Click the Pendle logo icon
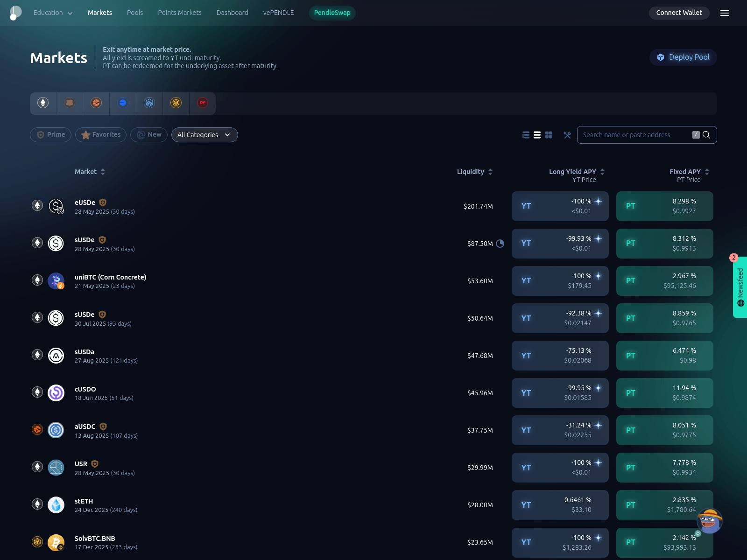 (x=15, y=13)
